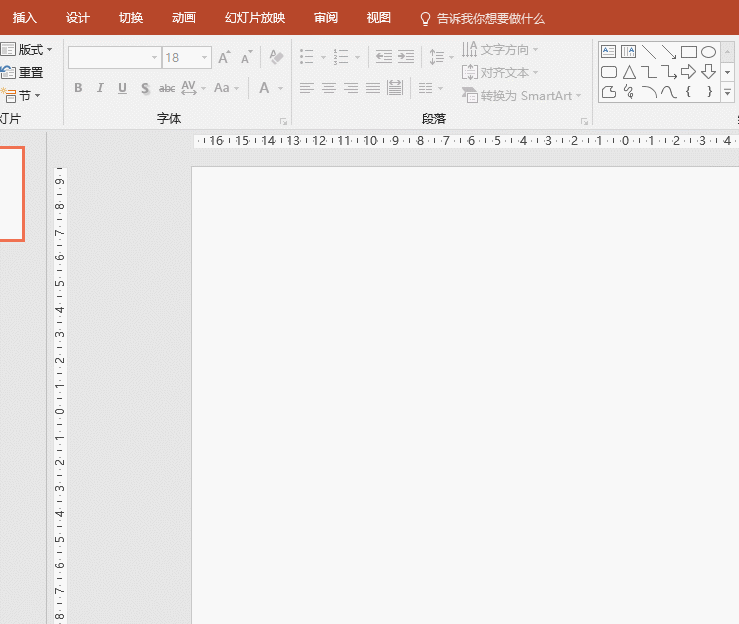Click 转换为 SmartArt button
Image resolution: width=739 pixels, height=624 pixels.
(x=521, y=96)
